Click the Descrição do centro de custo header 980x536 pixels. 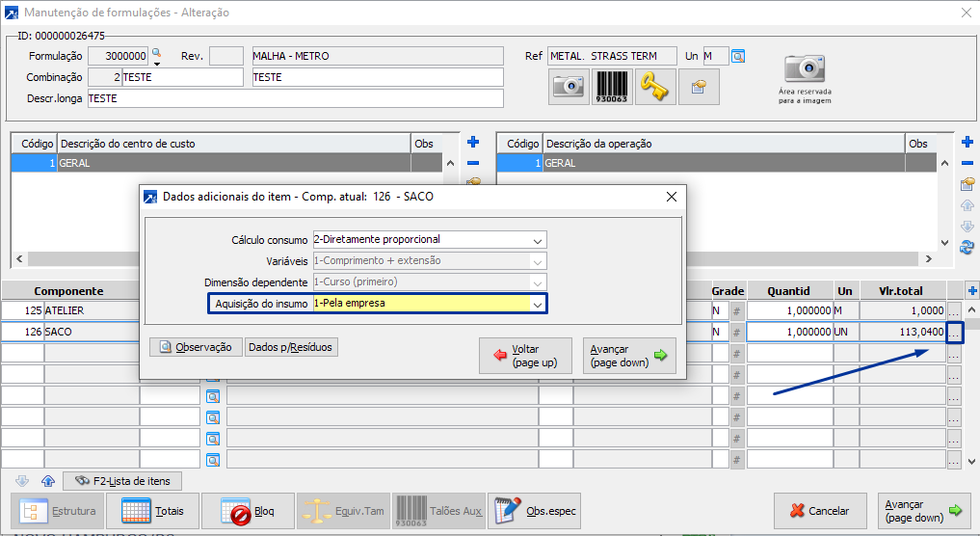[x=234, y=144]
